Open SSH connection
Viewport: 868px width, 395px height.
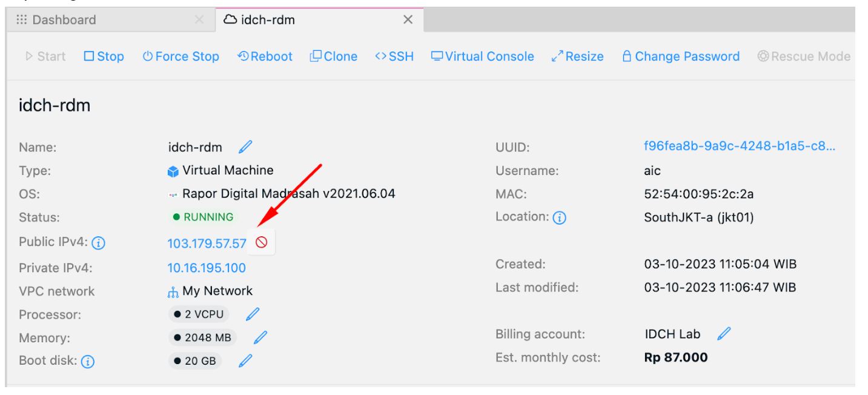click(x=394, y=56)
